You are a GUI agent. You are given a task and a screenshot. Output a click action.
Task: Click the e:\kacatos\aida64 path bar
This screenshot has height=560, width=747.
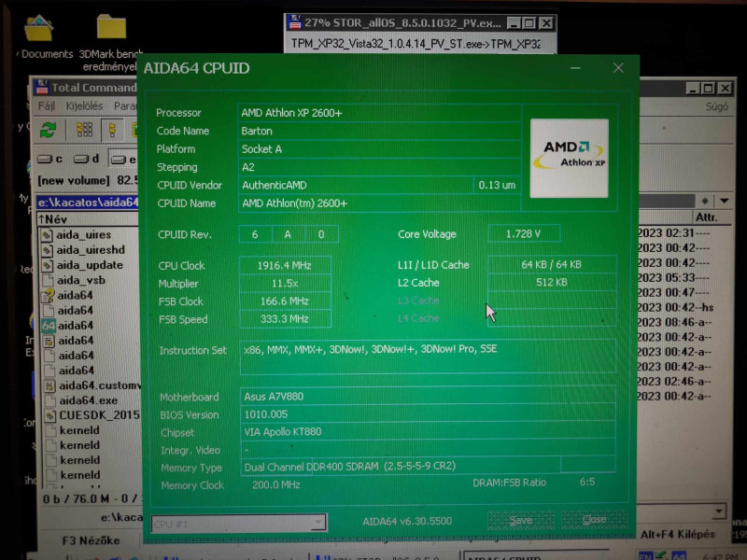[88, 203]
